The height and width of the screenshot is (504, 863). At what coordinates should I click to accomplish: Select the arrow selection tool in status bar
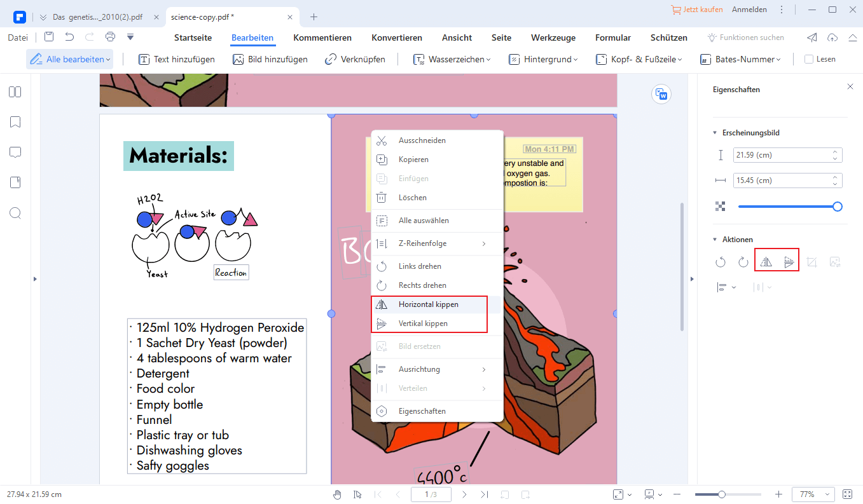click(357, 494)
